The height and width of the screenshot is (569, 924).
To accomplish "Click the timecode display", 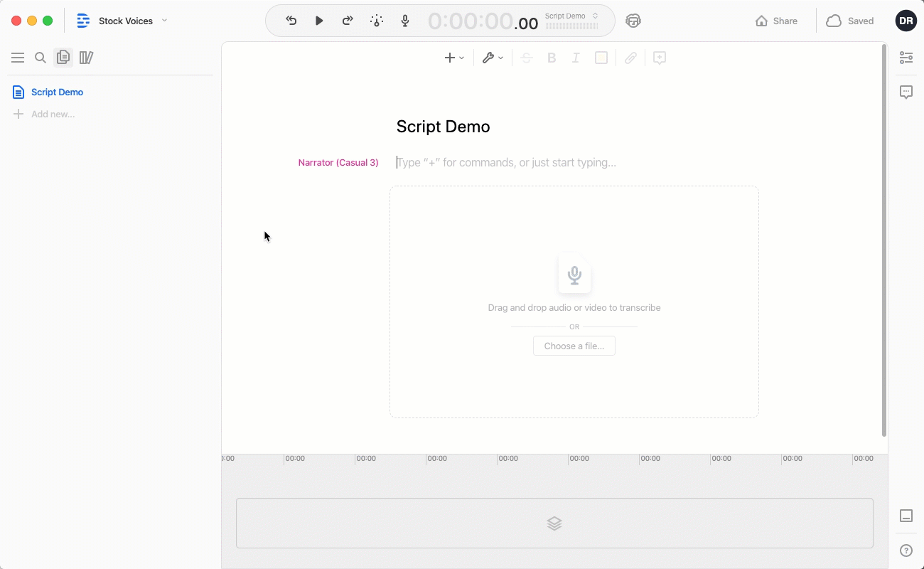I will coord(483,21).
